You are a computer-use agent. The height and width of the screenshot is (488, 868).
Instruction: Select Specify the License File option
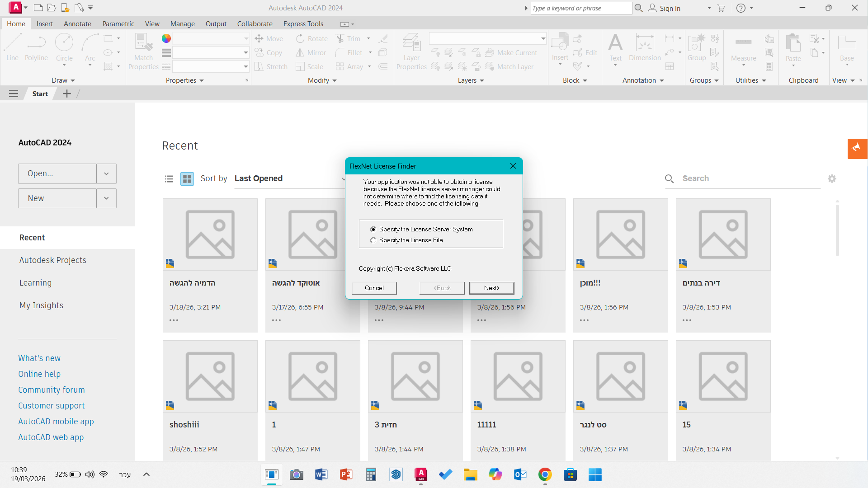373,240
